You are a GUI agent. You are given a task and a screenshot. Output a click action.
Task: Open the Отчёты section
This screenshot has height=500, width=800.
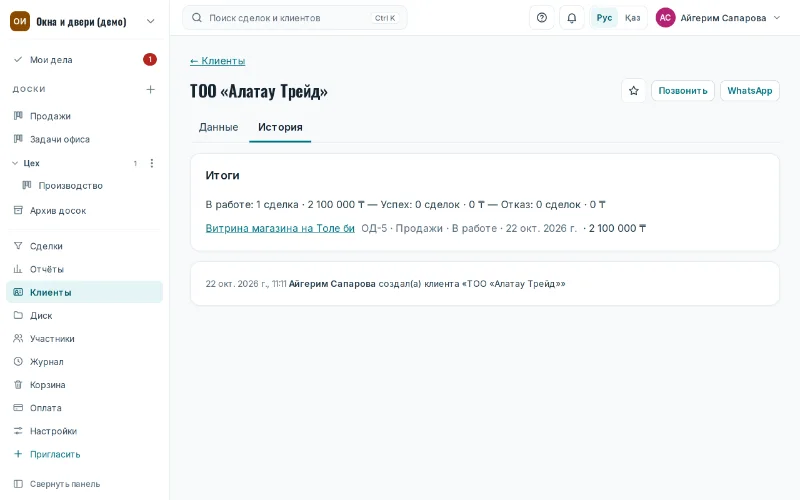(x=84, y=269)
